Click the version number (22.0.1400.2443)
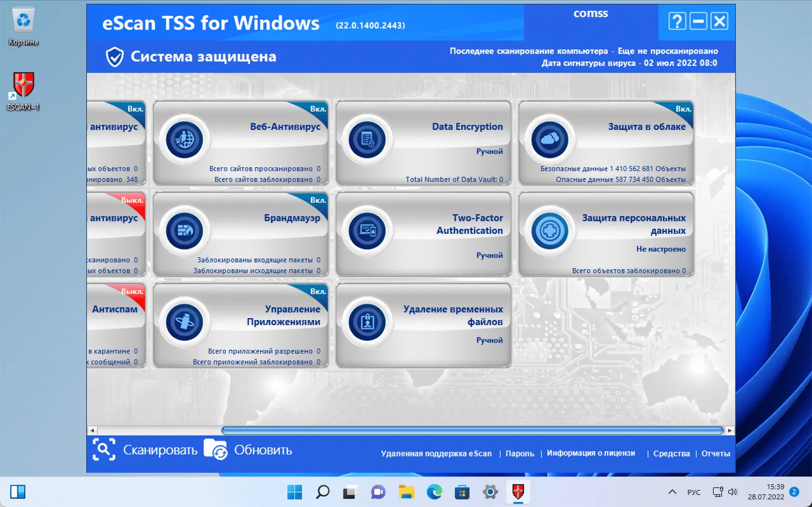Image resolution: width=812 pixels, height=507 pixels. (x=370, y=25)
